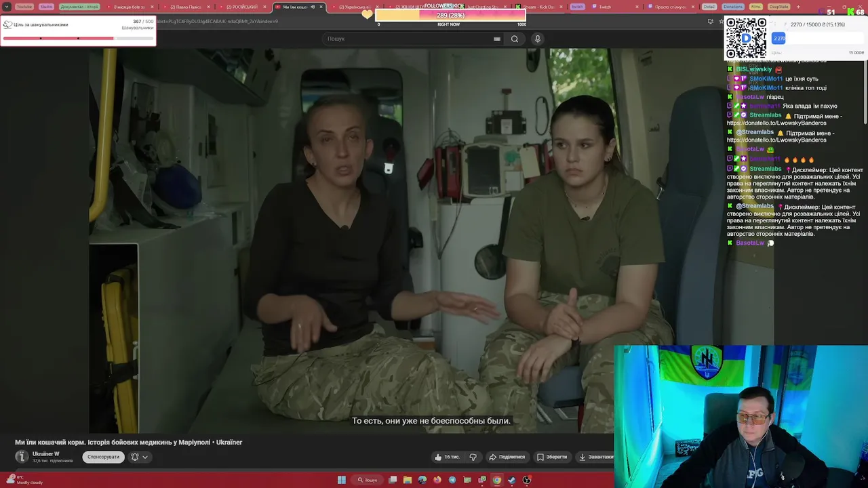Share the video via Поділитися button
868x488 pixels.
point(507,457)
